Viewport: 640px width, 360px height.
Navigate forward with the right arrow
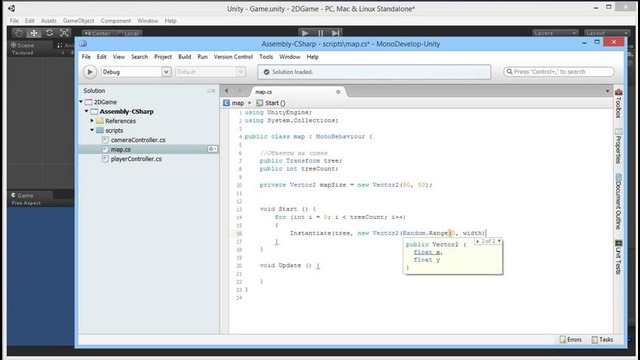240,91
